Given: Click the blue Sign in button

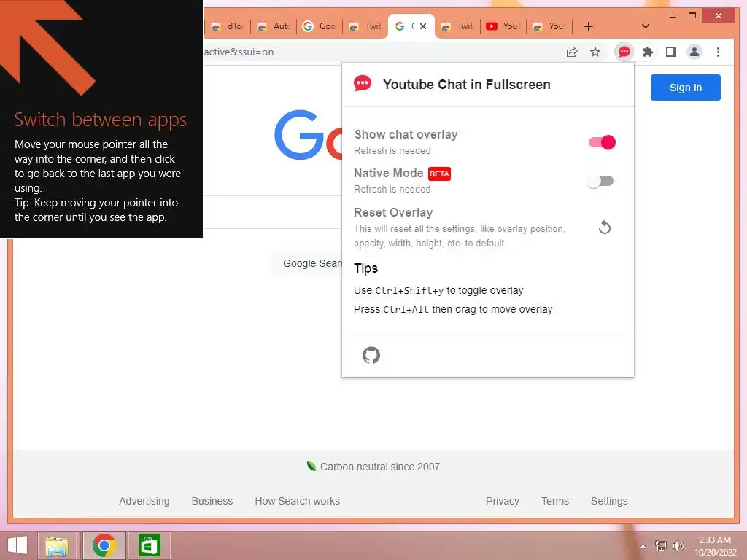Looking at the screenshot, I should coord(685,87).
